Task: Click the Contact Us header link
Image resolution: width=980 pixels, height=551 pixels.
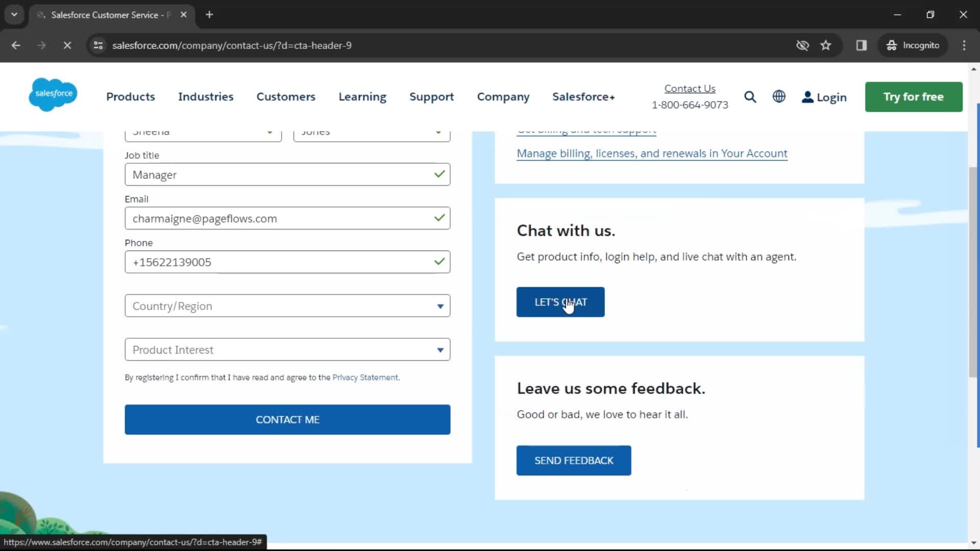Action: point(690,88)
